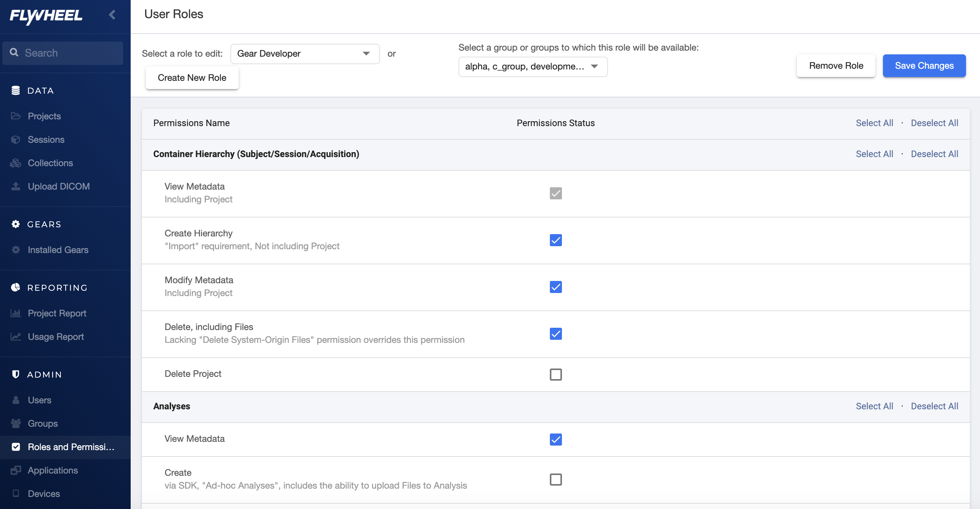
Task: Click the Installed Gears gear icon
Action: (x=15, y=250)
